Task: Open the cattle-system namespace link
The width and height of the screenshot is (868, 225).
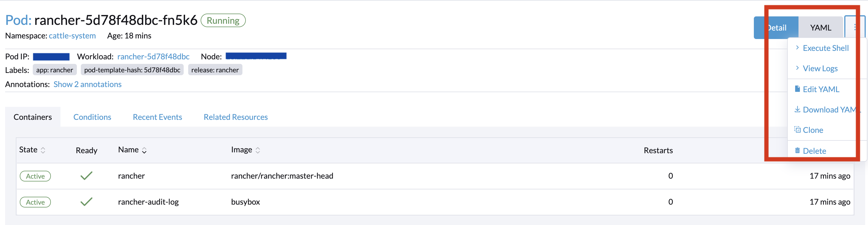Action: click(x=72, y=35)
